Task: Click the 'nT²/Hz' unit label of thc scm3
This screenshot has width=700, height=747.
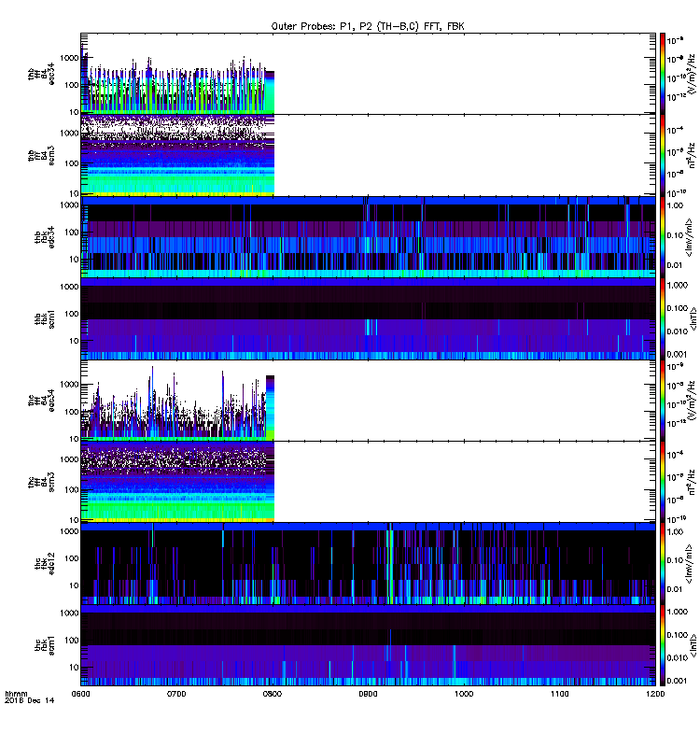Action: [x=692, y=482]
